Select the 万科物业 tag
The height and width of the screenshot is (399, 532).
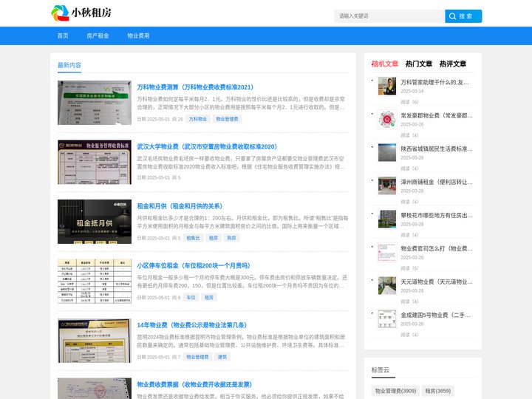click(x=198, y=119)
